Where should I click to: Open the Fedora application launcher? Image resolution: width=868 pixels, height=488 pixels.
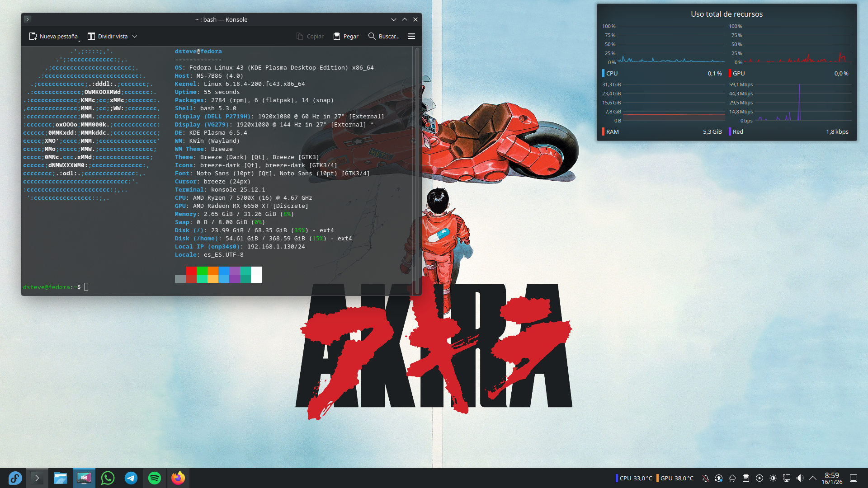tap(15, 478)
